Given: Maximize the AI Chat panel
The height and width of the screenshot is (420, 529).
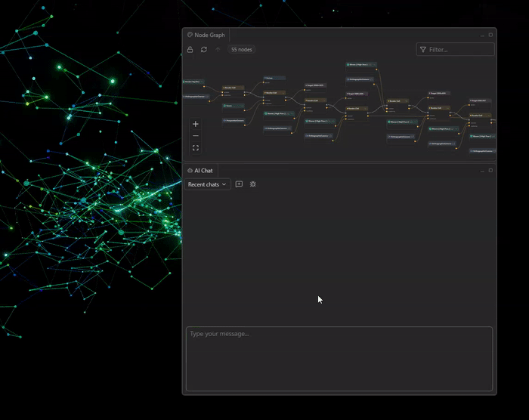Looking at the screenshot, I should 490,171.
